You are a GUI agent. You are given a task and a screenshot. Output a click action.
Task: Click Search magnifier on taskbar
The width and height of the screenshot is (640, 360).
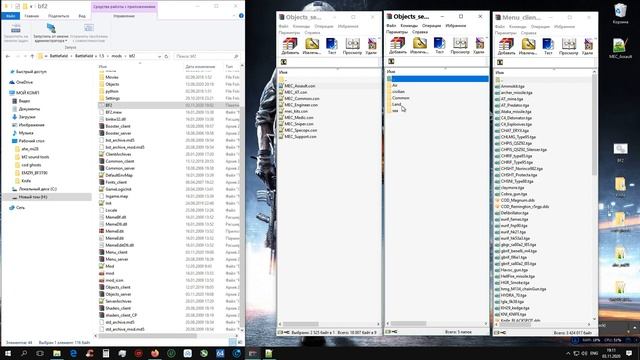[x=24, y=353]
